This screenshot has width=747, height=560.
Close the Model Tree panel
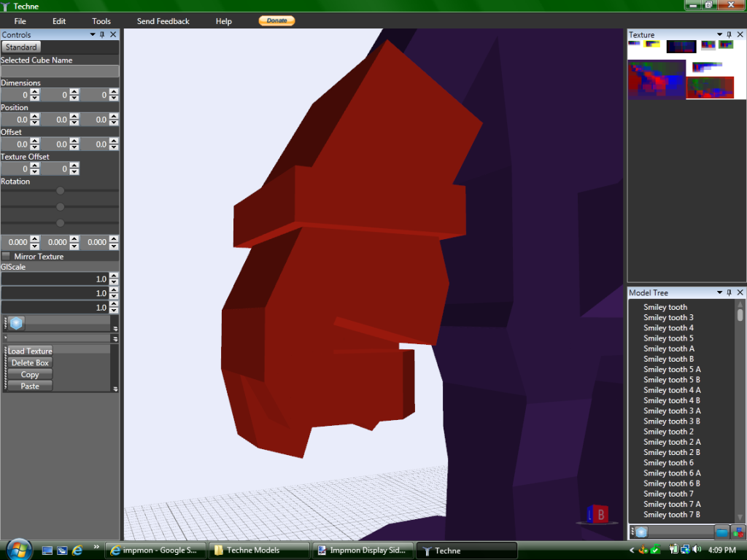pyautogui.click(x=740, y=292)
